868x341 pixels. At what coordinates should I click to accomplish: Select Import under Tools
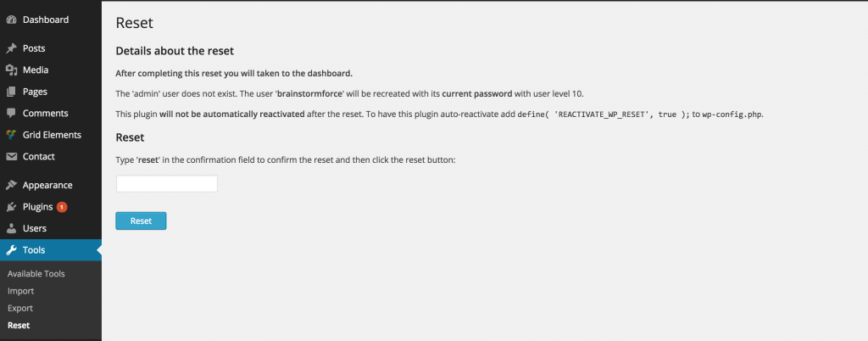click(20, 291)
